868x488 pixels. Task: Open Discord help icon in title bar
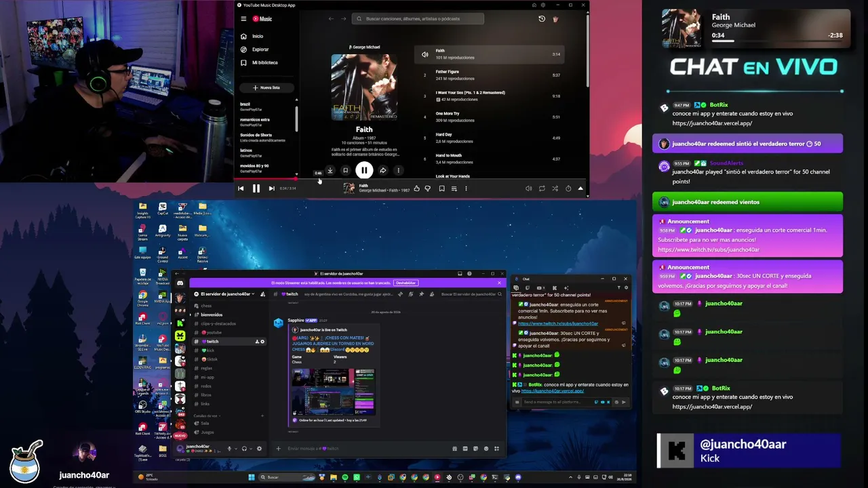point(469,274)
